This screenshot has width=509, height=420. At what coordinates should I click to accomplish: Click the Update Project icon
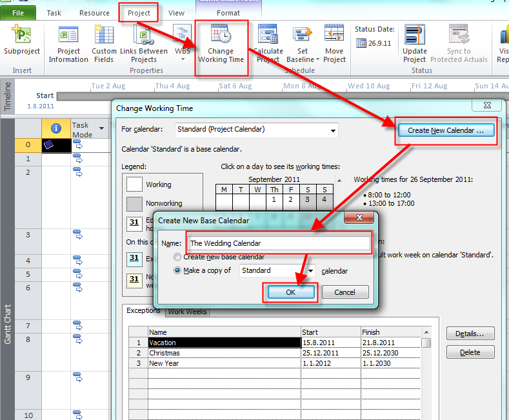pos(414,35)
